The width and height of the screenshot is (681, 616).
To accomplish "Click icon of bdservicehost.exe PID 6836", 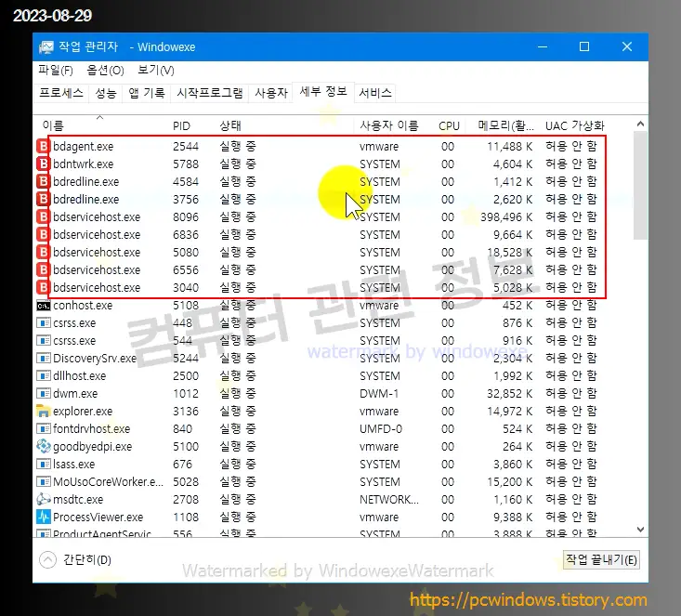I will [43, 234].
